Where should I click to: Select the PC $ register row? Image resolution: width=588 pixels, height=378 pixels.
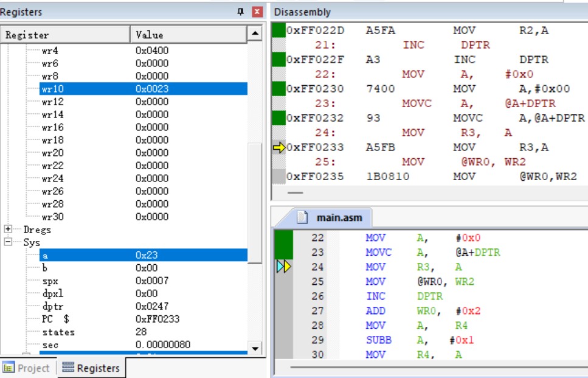click(144, 319)
